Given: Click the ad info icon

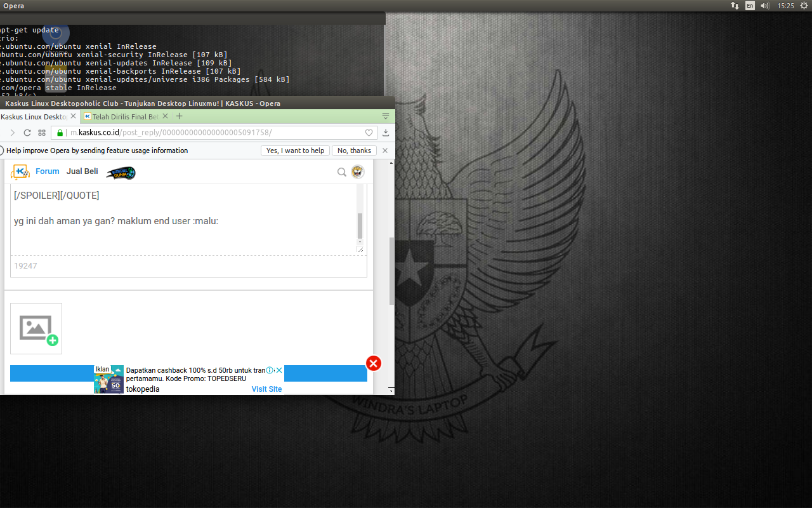Looking at the screenshot, I should [270, 370].
